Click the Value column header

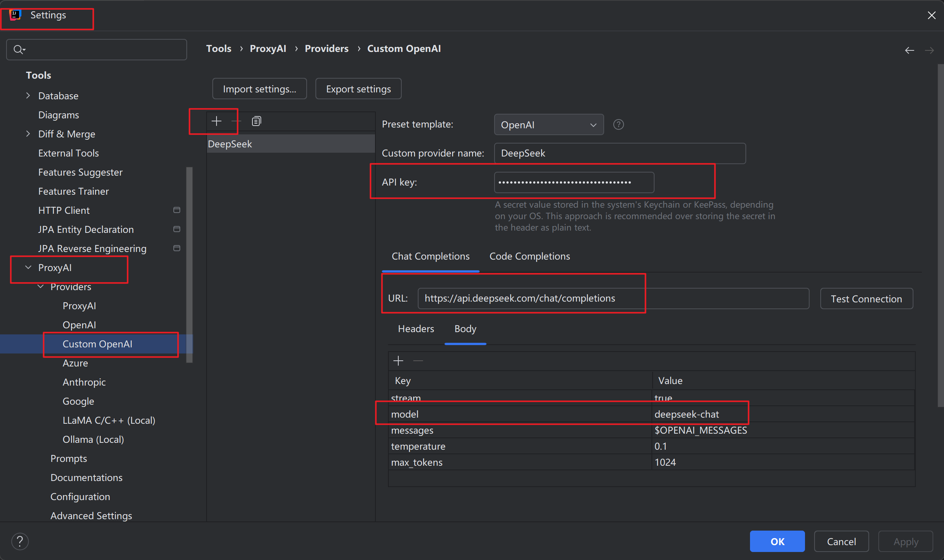click(783, 381)
